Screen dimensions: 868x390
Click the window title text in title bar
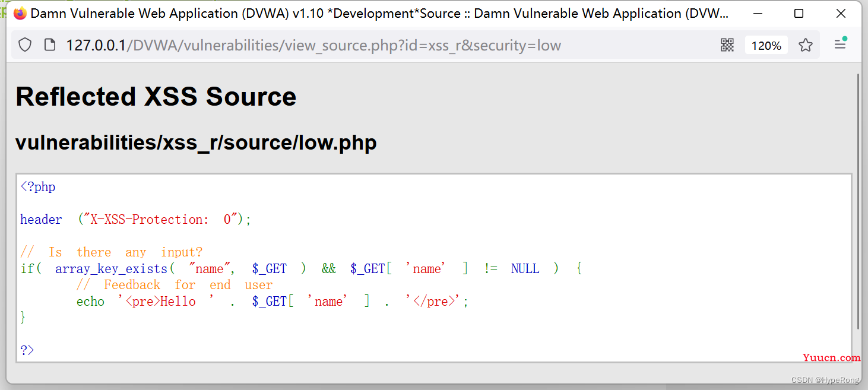[x=380, y=14]
